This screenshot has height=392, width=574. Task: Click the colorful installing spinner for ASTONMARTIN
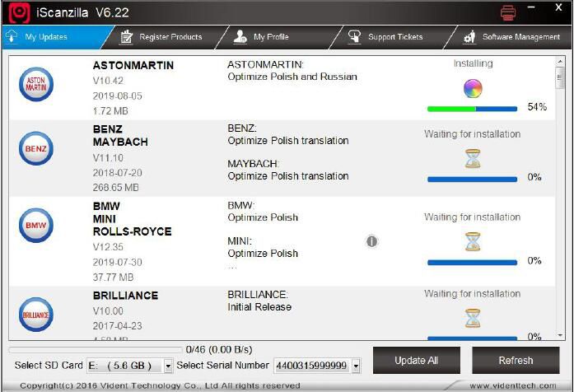click(473, 89)
